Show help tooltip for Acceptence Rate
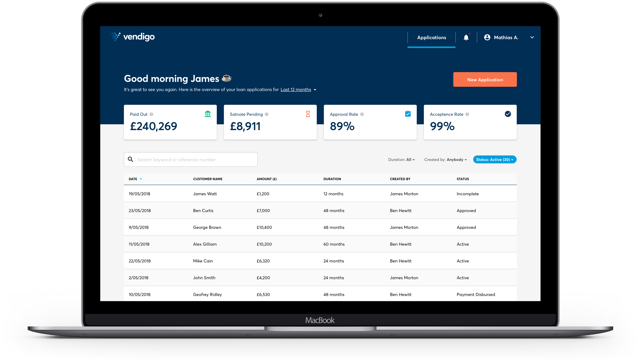642x364 pixels. 467,114
